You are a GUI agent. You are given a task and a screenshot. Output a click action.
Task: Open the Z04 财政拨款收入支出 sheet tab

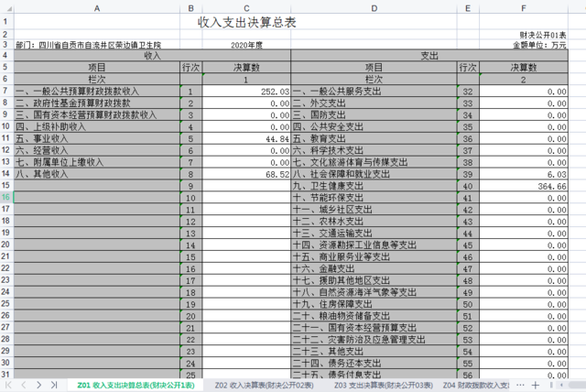coord(474,386)
